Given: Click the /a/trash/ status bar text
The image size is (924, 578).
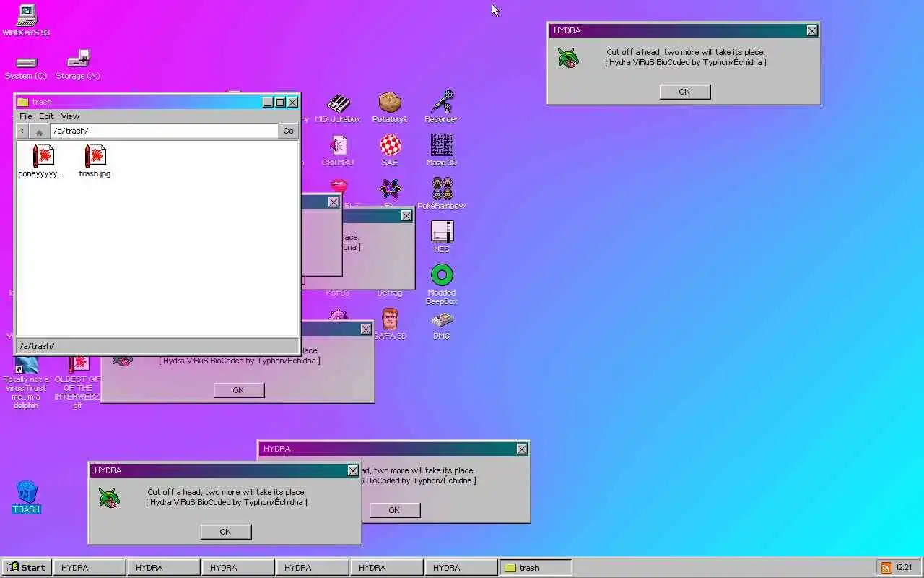Looking at the screenshot, I should pyautogui.click(x=37, y=346).
